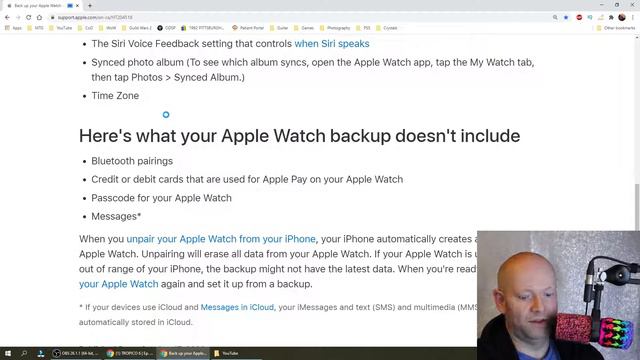
Task: Expand the Other bookmarks folder
Action: pyautogui.click(x=616, y=28)
